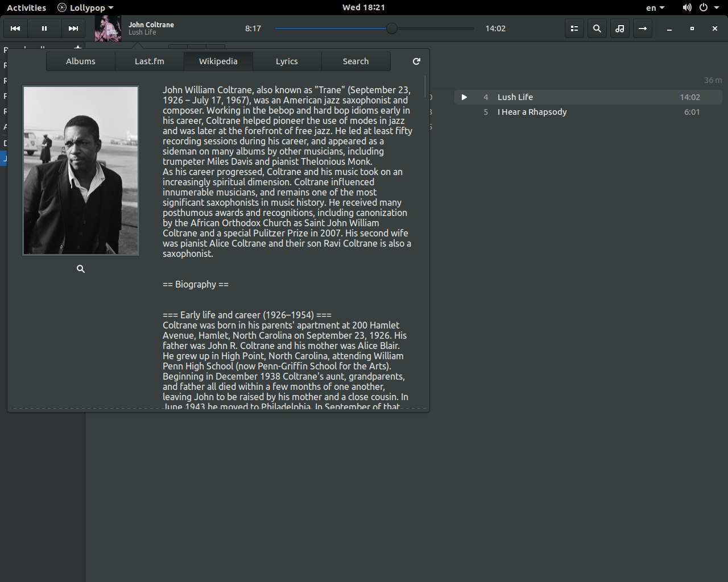
Task: Pause the current playback
Action: [x=44, y=28]
